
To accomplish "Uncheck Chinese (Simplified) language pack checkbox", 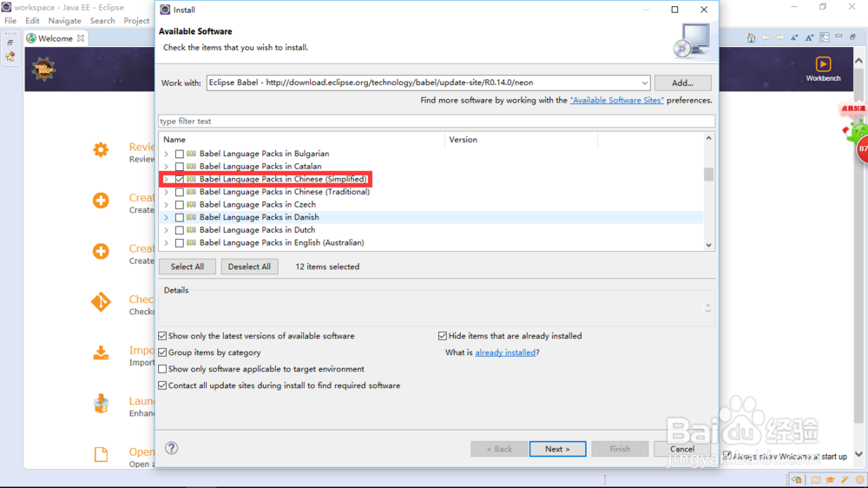I will (180, 179).
